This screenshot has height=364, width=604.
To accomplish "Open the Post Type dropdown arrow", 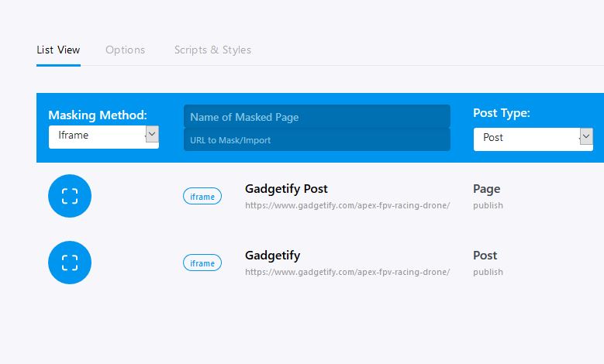I will point(586,136).
